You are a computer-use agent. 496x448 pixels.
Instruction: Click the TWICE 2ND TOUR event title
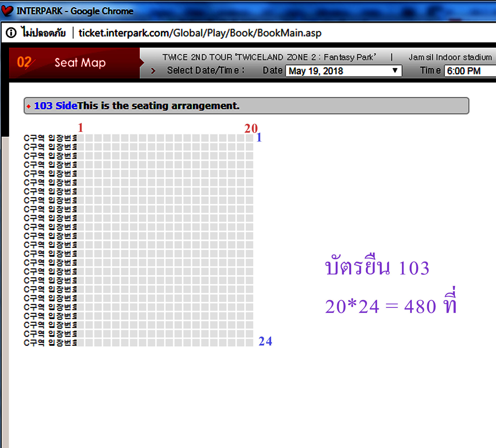point(269,57)
